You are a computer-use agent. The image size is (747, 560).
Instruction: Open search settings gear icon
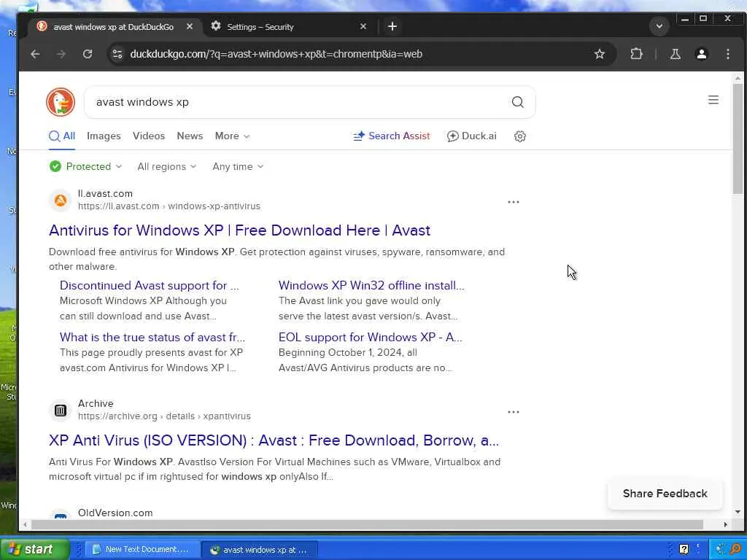tap(519, 136)
